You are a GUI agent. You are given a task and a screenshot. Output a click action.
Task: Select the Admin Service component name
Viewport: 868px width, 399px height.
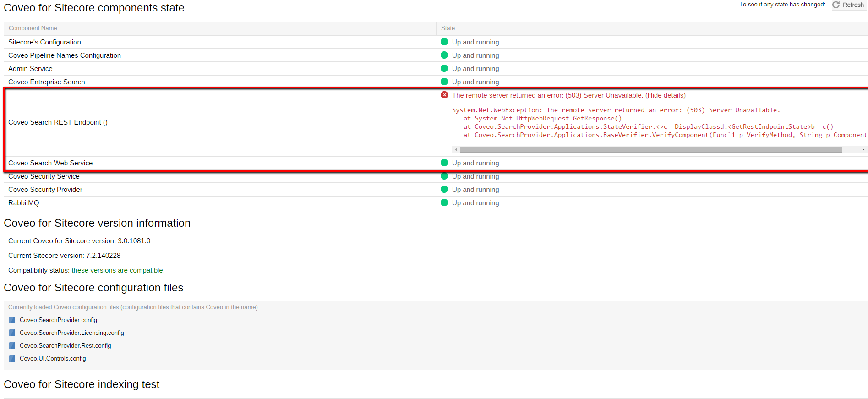pyautogui.click(x=30, y=69)
